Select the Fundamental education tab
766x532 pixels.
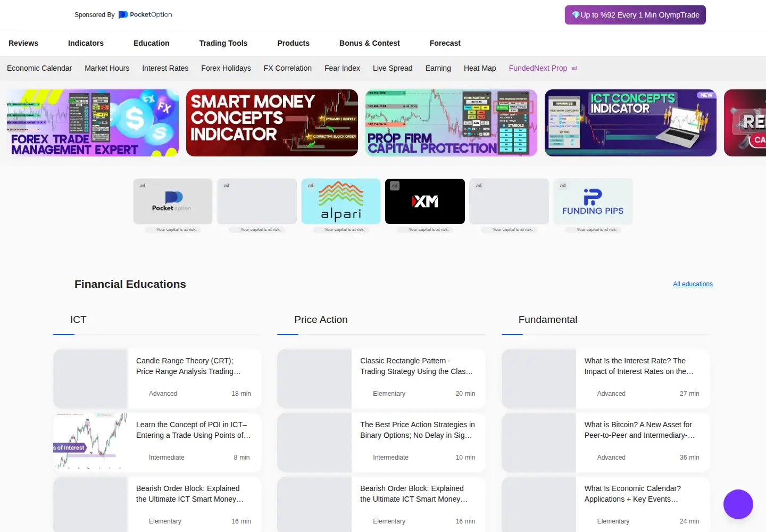pyautogui.click(x=548, y=320)
